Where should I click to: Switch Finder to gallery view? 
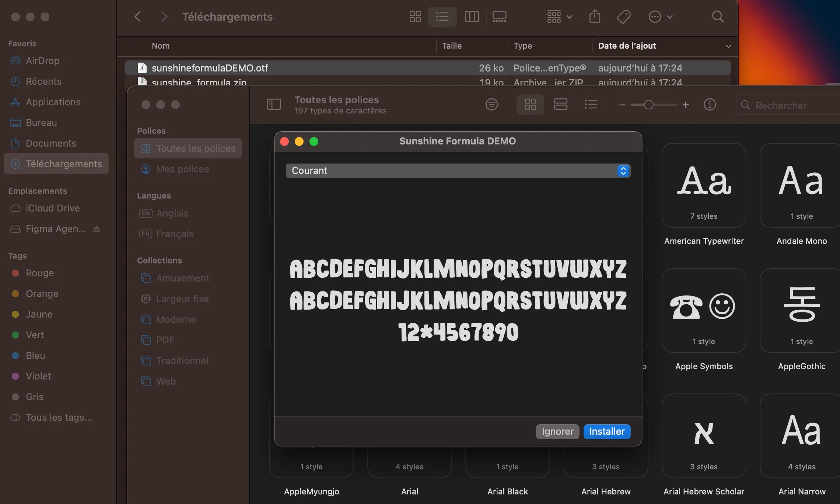[x=500, y=17]
